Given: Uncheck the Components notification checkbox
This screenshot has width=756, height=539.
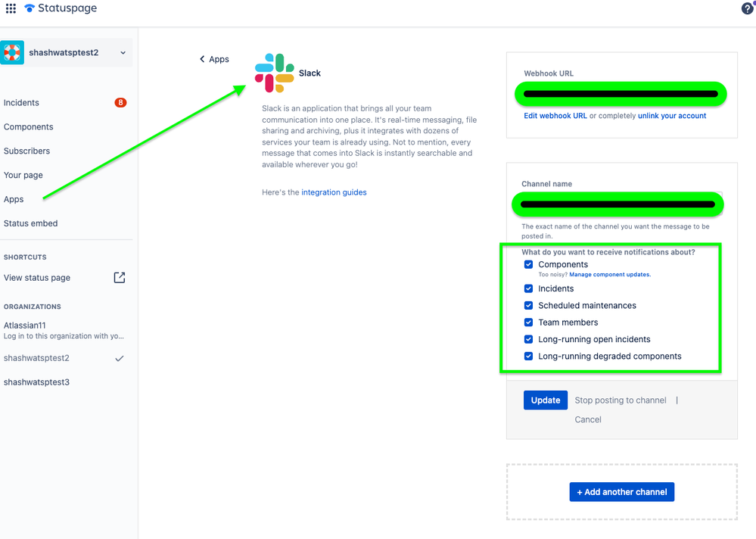Looking at the screenshot, I should pyautogui.click(x=528, y=264).
